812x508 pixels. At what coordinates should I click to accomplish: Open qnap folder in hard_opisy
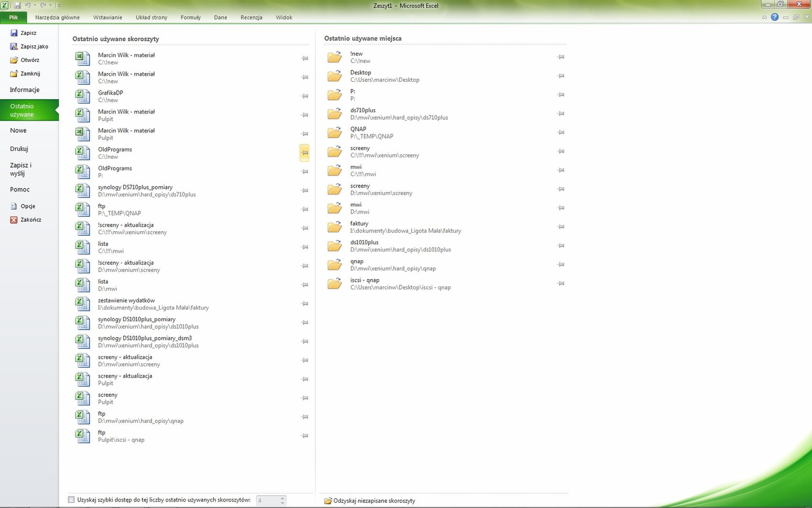click(x=445, y=265)
